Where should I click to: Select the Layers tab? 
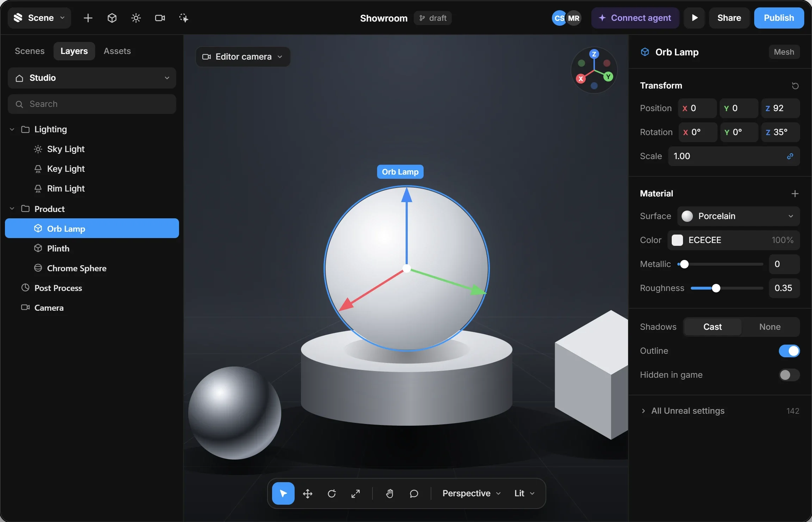[x=74, y=51]
